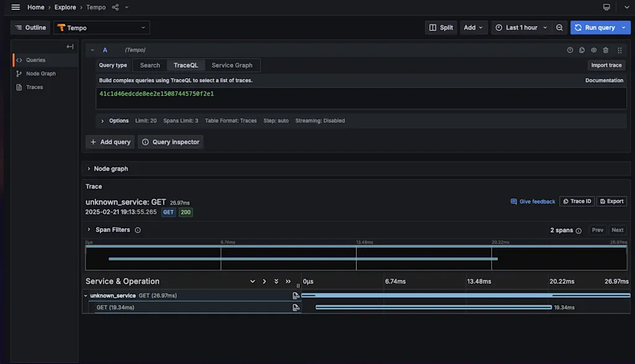Duplicate query A with the copy icon
Image resolution: width=635 pixels, height=364 pixels.
582,50
